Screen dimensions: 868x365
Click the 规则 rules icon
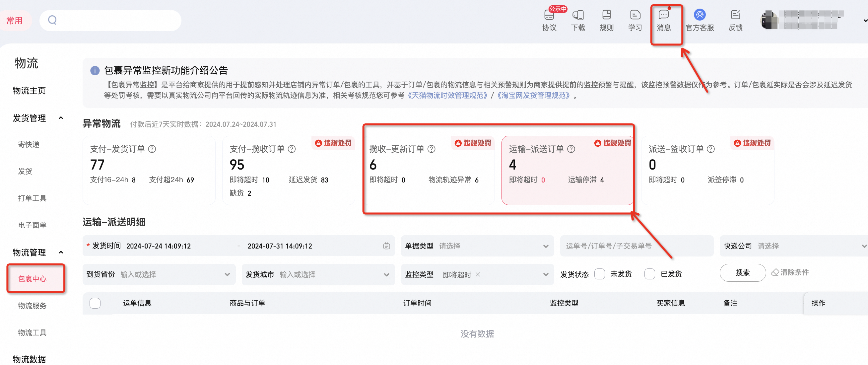tap(607, 20)
